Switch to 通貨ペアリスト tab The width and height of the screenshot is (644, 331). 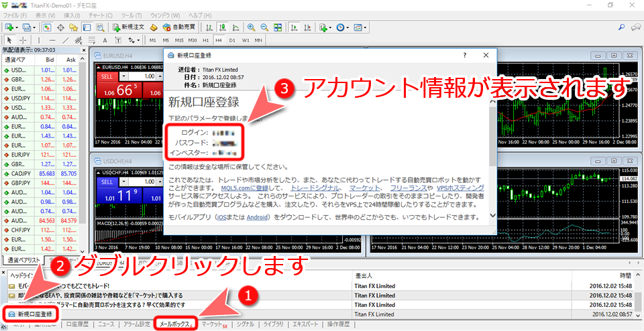point(23,259)
